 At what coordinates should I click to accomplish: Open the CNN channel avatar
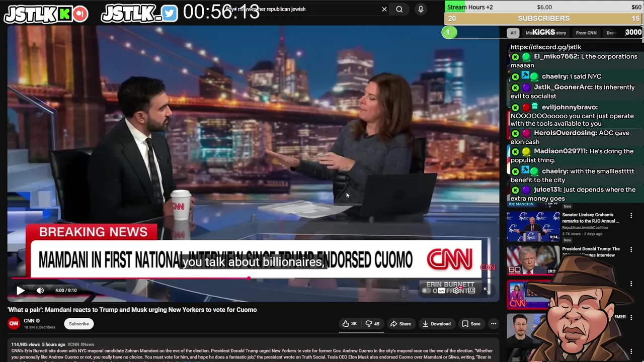pyautogui.click(x=14, y=323)
